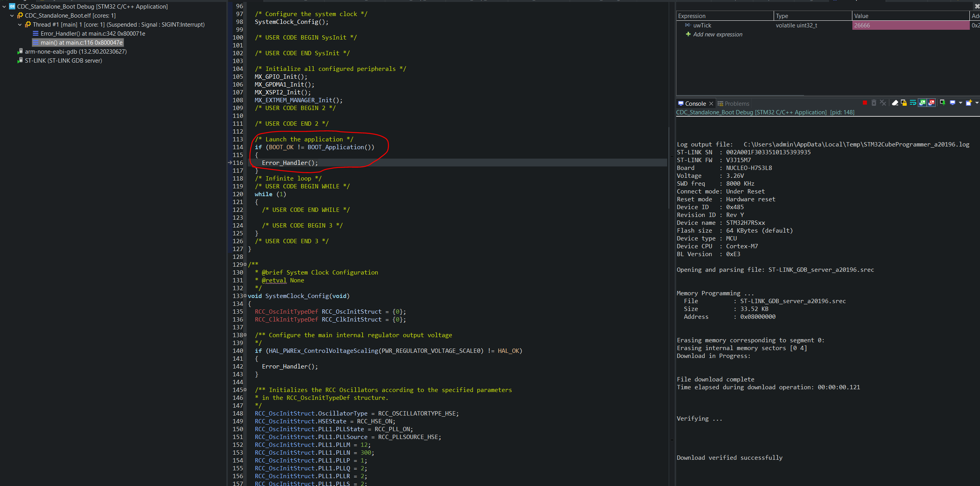Viewport: 980px width, 486px height.
Task: Collapse the fold marker at line 133
Action: point(245,296)
